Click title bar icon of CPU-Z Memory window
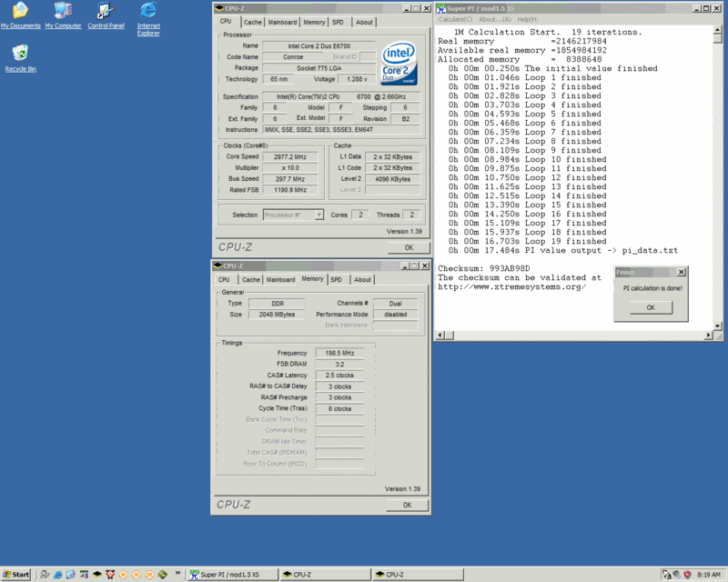728x582 pixels. (x=217, y=266)
